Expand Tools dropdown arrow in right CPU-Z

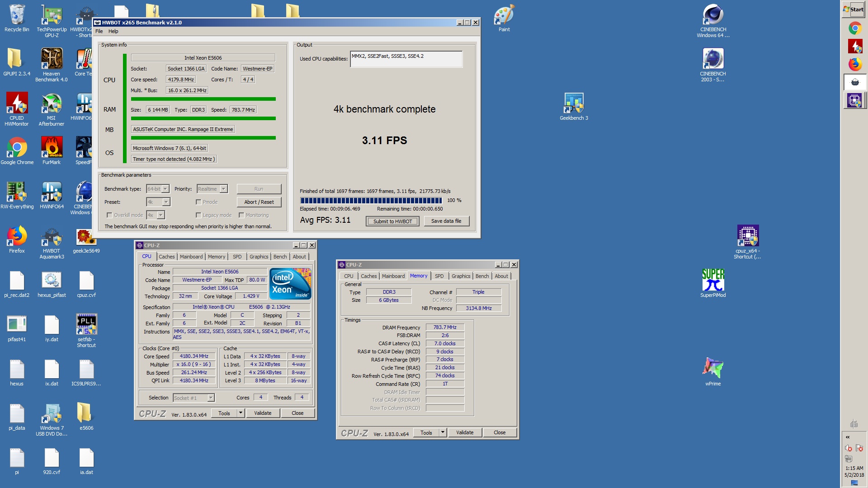click(443, 432)
